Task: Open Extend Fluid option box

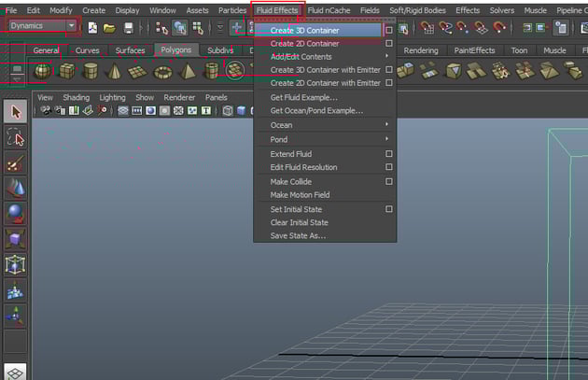Action: coord(389,154)
